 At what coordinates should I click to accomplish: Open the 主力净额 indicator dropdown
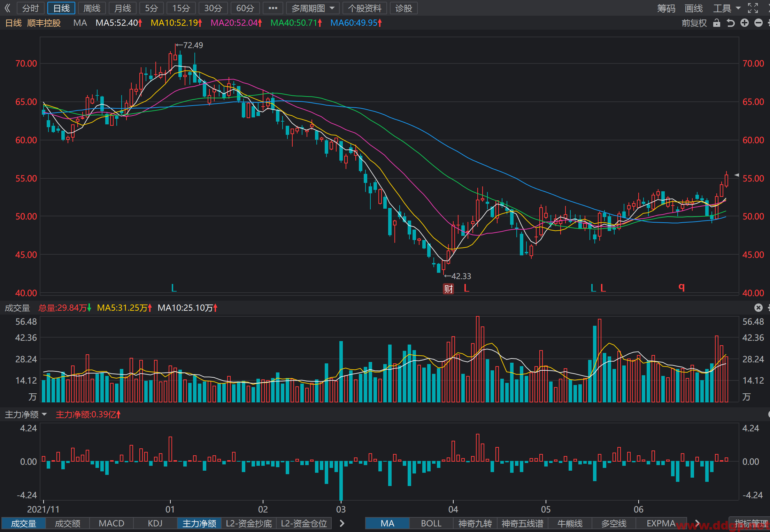coord(26,415)
